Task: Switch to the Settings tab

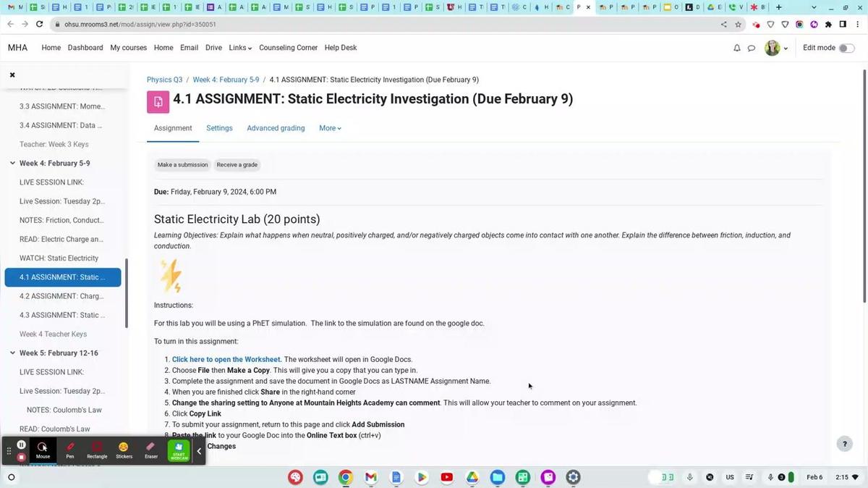Action: tap(219, 128)
